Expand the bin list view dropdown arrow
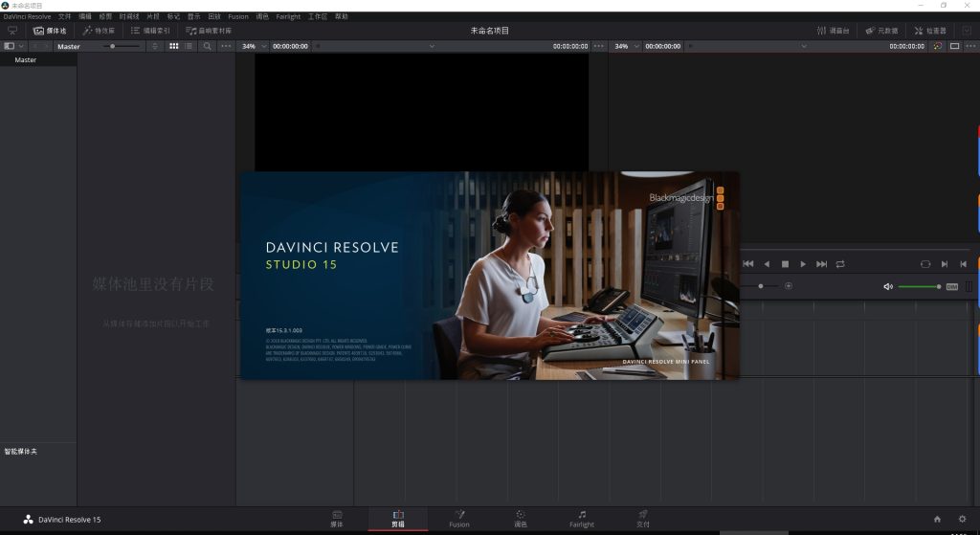The height and width of the screenshot is (535, 980). 22,46
